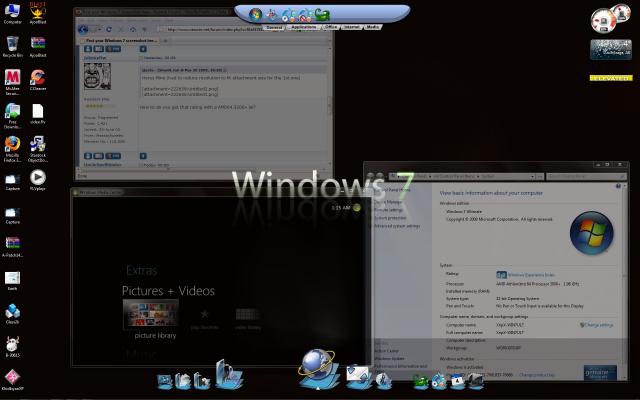The width and height of the screenshot is (640, 400).
Task: Click the tall open-folder icon in bottom dock
Action: (228, 373)
